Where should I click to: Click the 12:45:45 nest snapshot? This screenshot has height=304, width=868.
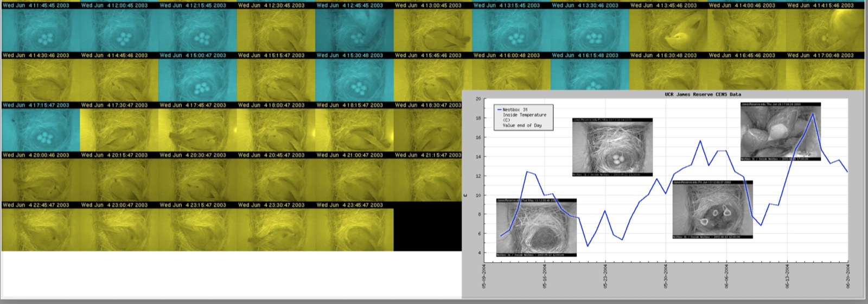tap(354, 30)
